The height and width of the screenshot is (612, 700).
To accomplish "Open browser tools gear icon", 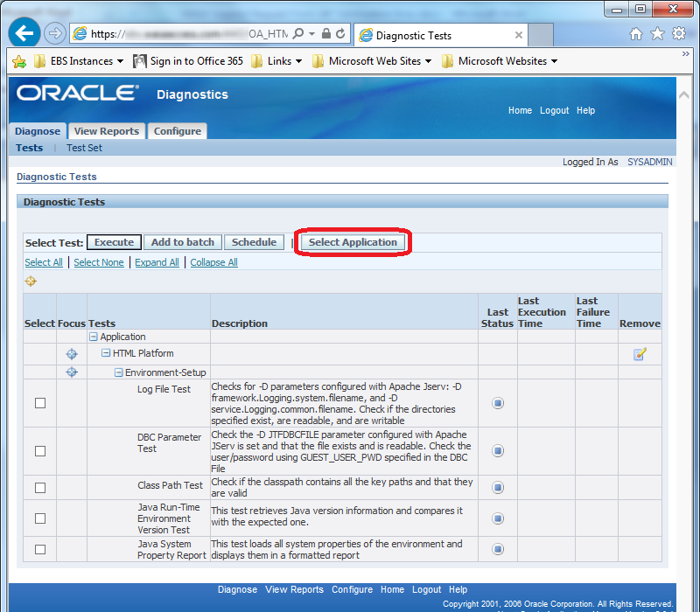I will [679, 33].
